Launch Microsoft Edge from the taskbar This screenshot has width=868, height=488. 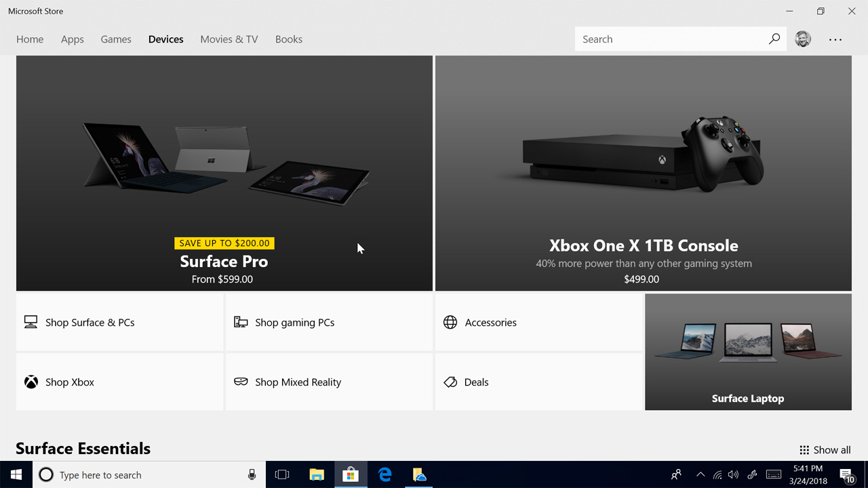coord(384,474)
